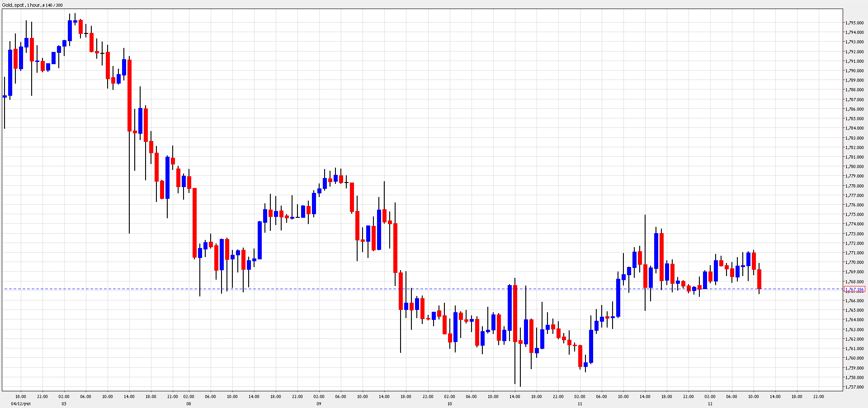Screen dimensions: 868x408
Task: Click the 1,776.000 price axis label
Action: pos(854,205)
